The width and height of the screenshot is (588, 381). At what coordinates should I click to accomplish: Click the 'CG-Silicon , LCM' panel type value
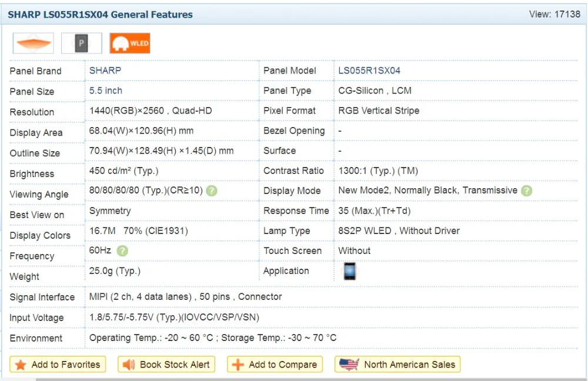(x=375, y=91)
